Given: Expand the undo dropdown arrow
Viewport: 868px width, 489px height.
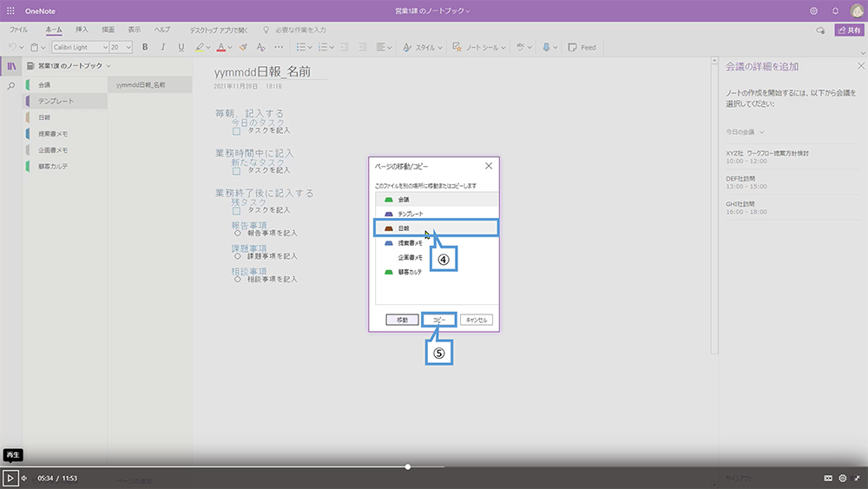Looking at the screenshot, I should 22,48.
